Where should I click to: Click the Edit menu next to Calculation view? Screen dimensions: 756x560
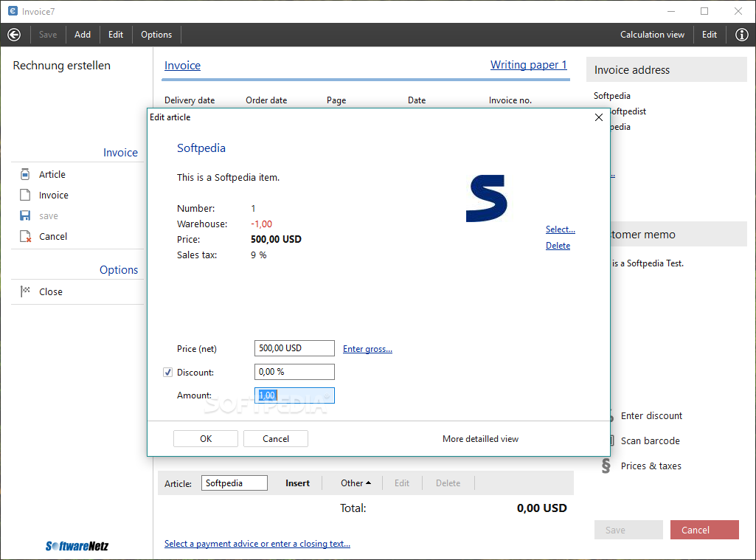pyautogui.click(x=710, y=35)
